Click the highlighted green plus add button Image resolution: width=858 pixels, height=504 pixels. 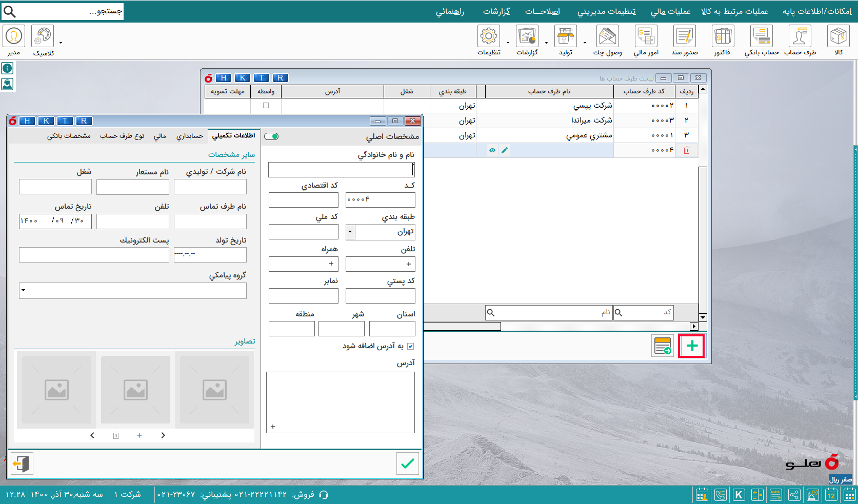click(x=691, y=346)
